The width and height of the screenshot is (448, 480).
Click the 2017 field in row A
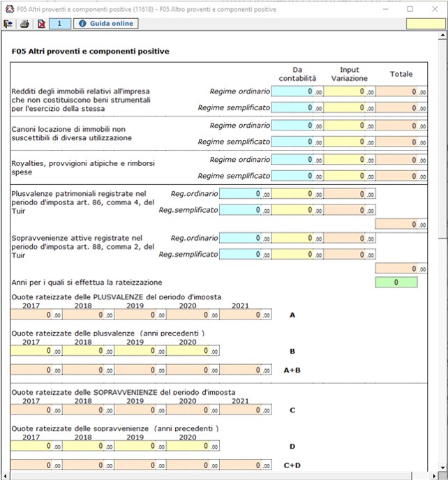click(x=36, y=315)
